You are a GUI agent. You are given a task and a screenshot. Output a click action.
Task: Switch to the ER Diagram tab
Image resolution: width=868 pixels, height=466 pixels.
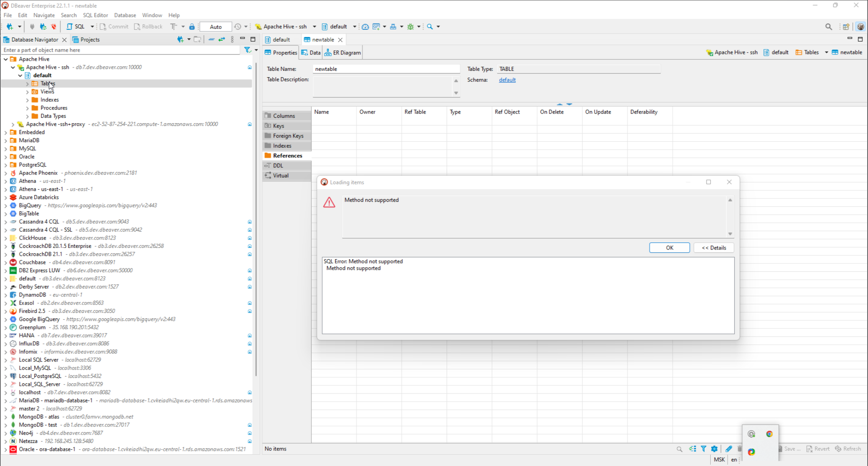coord(343,52)
